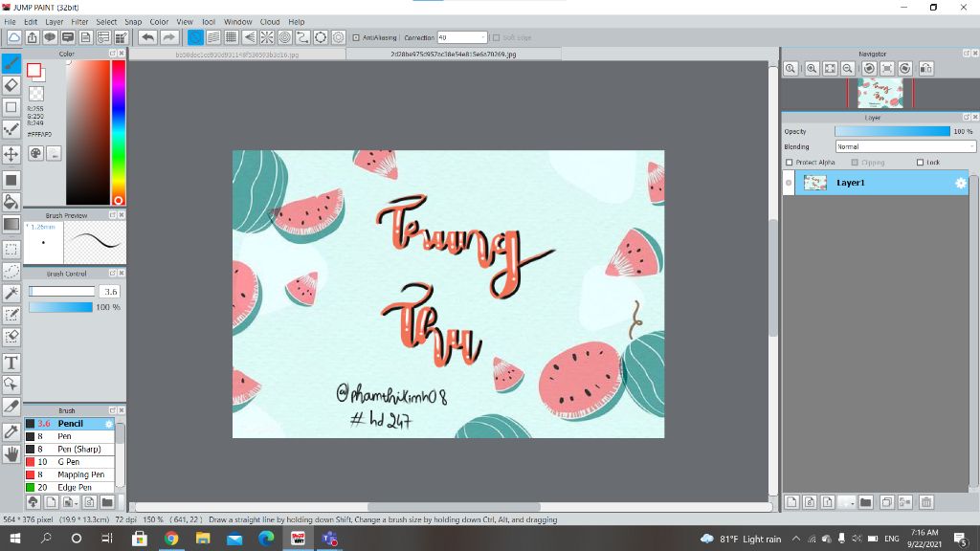Select the Eraser tool
The image size is (980, 551).
tap(11, 85)
